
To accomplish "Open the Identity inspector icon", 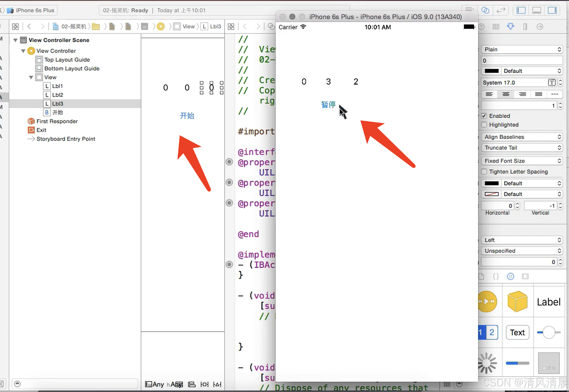I will [496, 27].
